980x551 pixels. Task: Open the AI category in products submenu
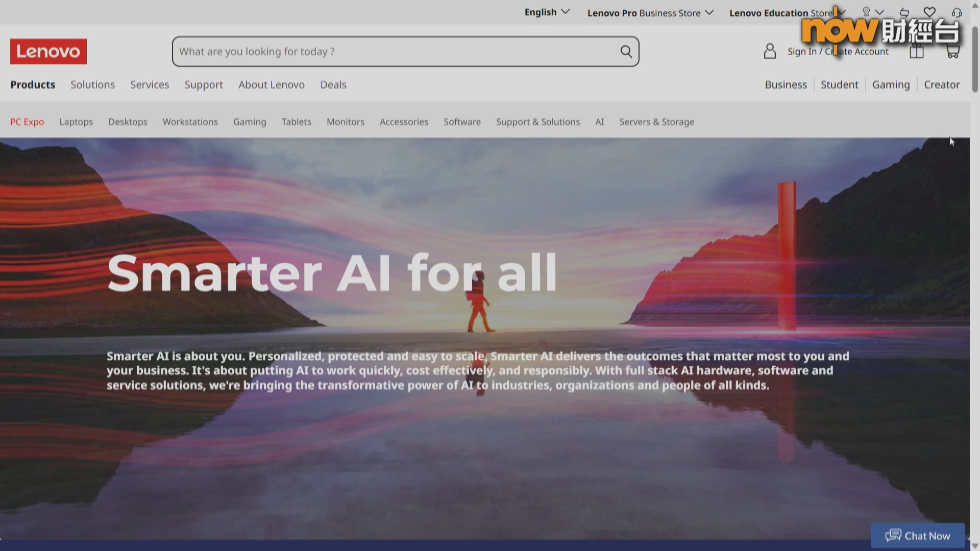click(600, 122)
